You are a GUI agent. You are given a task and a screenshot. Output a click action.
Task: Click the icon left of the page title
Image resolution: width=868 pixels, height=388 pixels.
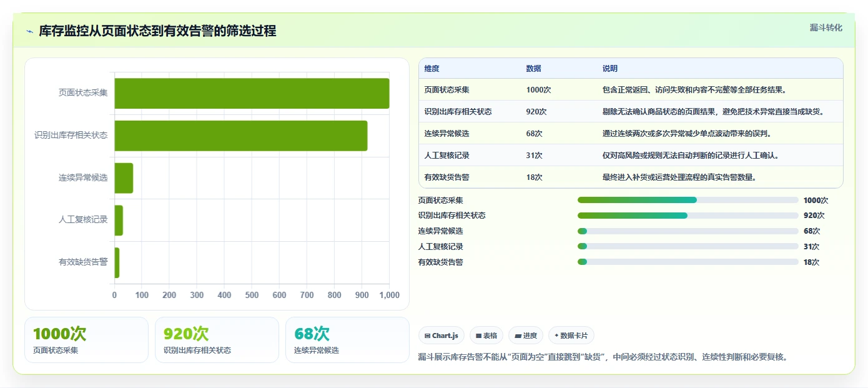pos(29,31)
